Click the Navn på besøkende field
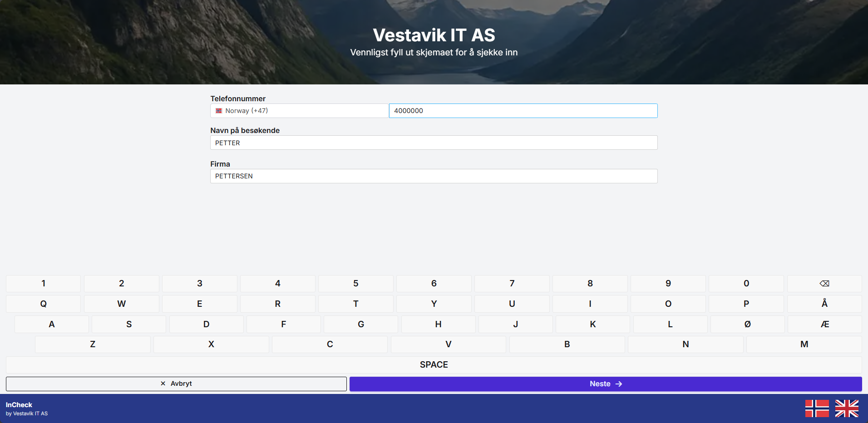Image resolution: width=868 pixels, height=423 pixels. tap(433, 143)
